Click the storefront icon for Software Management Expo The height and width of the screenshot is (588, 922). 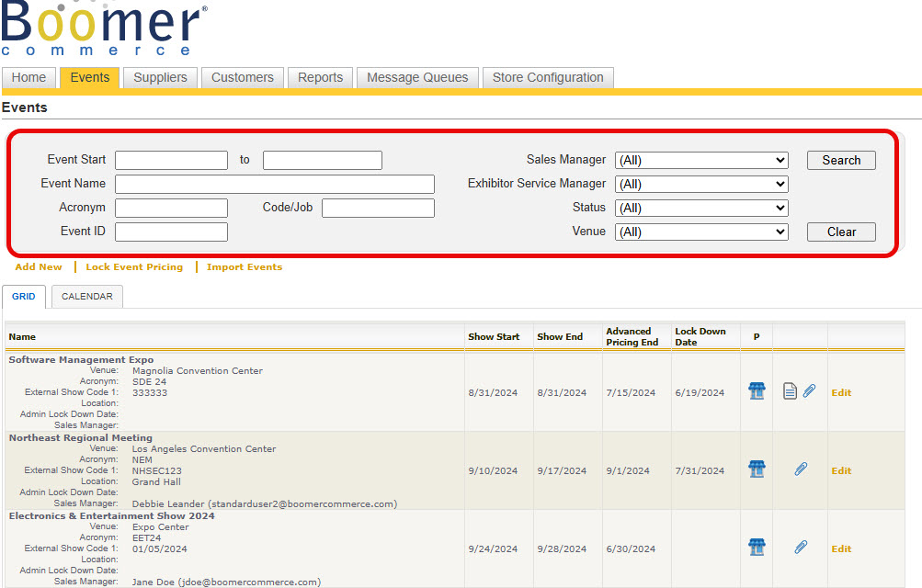pyautogui.click(x=756, y=390)
